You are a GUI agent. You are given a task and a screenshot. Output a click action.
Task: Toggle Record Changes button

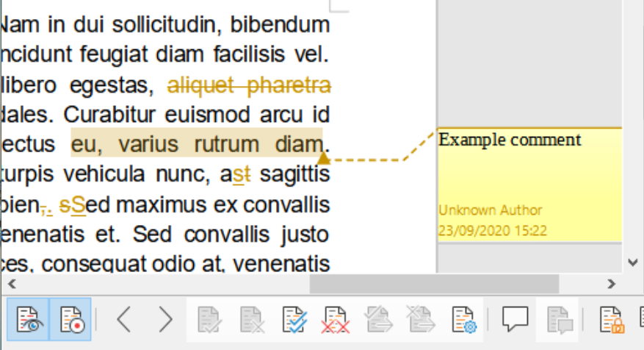[70, 320]
